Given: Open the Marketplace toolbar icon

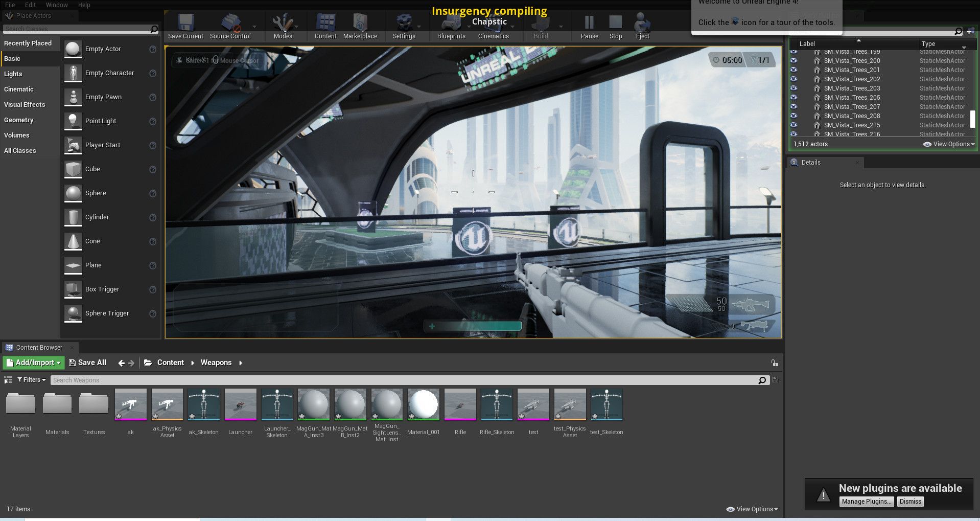Looking at the screenshot, I should pyautogui.click(x=360, y=23).
